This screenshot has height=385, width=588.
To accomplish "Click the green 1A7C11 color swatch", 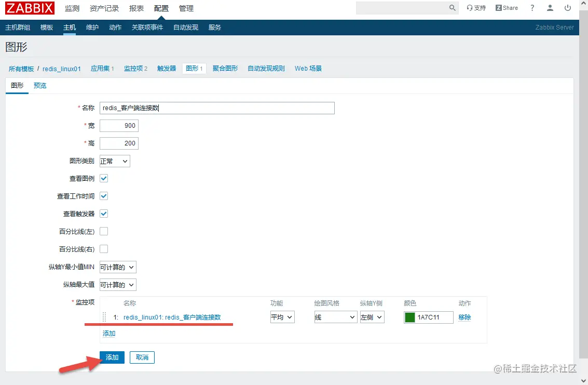I will point(410,317).
